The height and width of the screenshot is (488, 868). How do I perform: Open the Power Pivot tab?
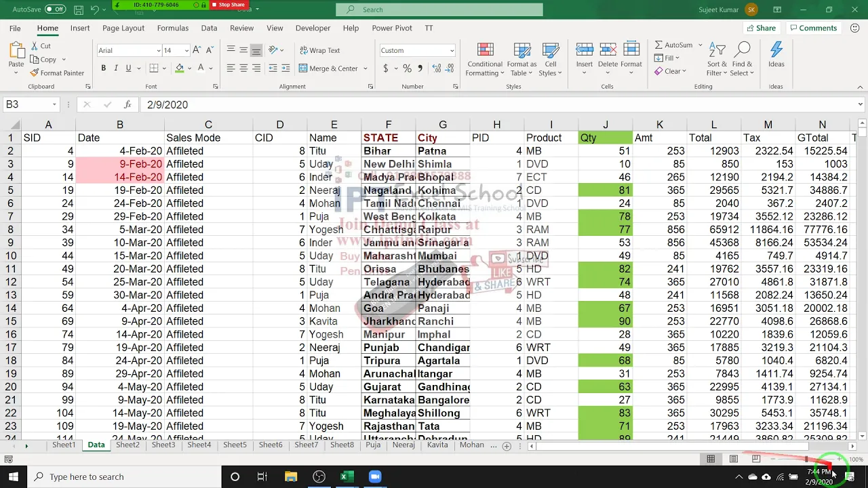point(392,28)
